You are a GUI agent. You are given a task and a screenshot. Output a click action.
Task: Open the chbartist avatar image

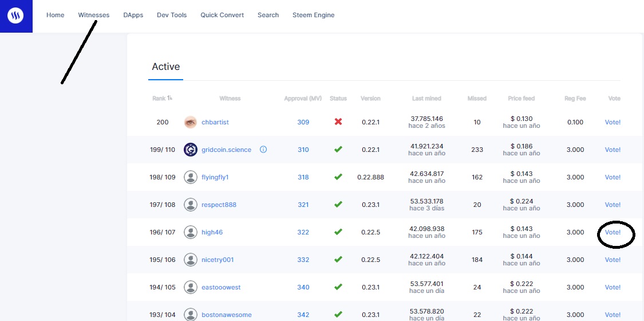click(x=190, y=122)
